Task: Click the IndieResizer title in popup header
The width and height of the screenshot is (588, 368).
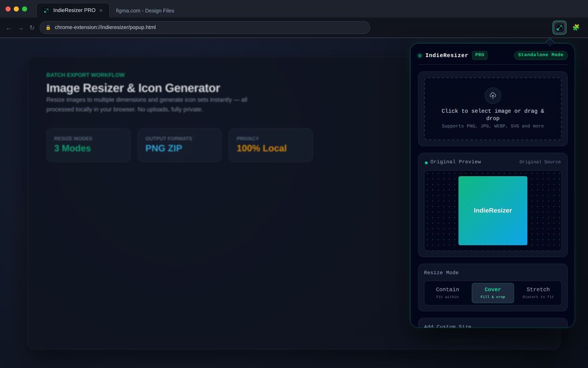Action: click(x=447, y=56)
